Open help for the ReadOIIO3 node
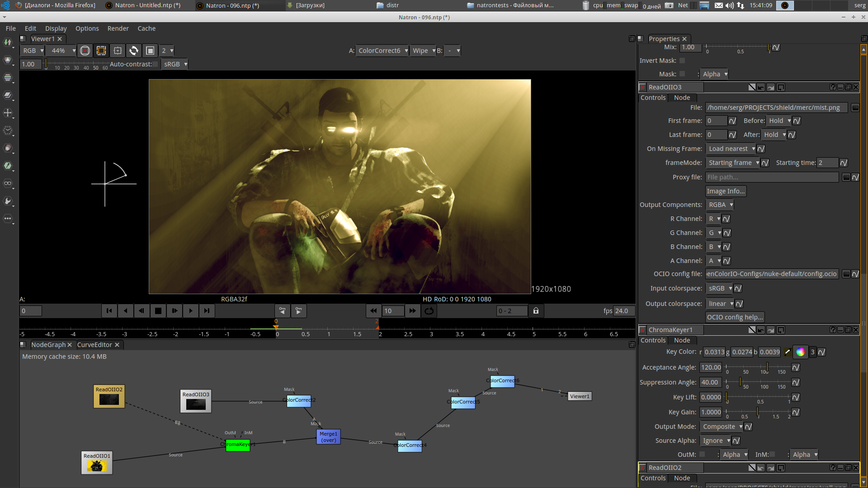 [833, 87]
